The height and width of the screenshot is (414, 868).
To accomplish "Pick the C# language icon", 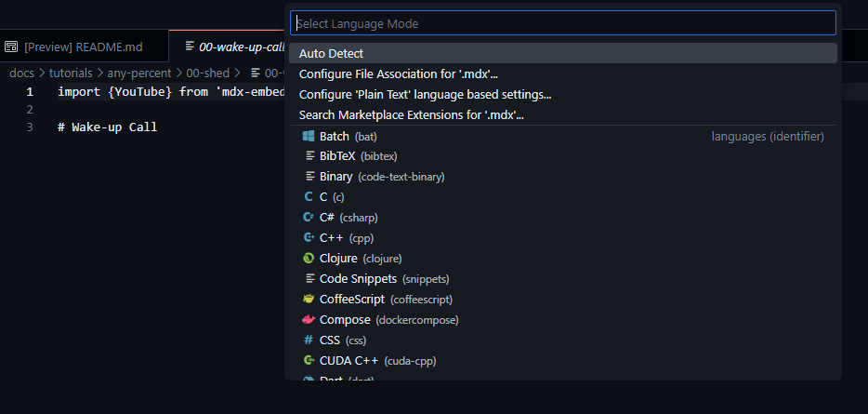I will [x=309, y=218].
